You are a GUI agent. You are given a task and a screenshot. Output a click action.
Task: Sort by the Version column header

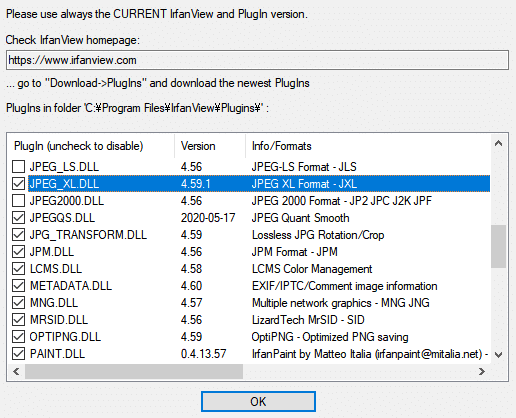click(210, 146)
